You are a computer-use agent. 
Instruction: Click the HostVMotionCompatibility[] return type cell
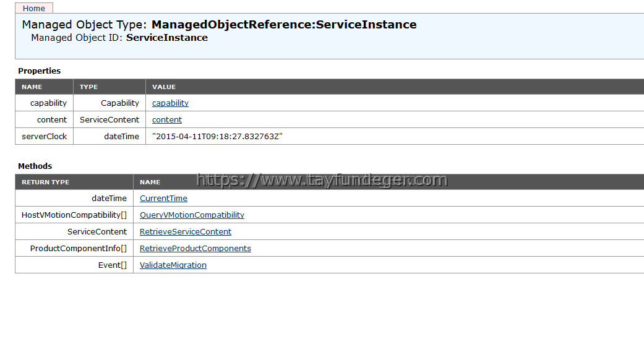[x=74, y=215]
